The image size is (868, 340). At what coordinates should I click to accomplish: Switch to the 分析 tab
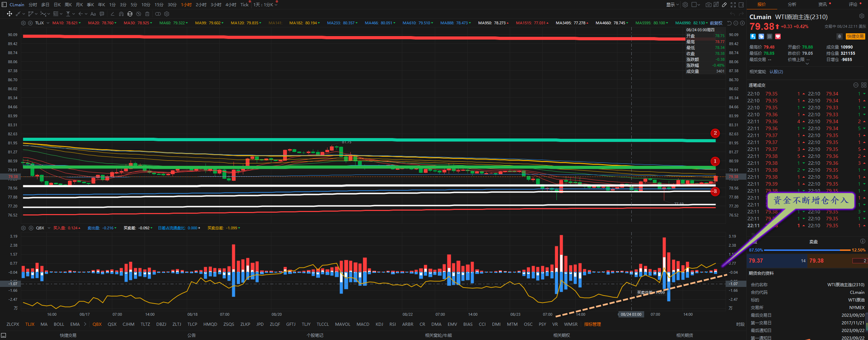point(792,5)
